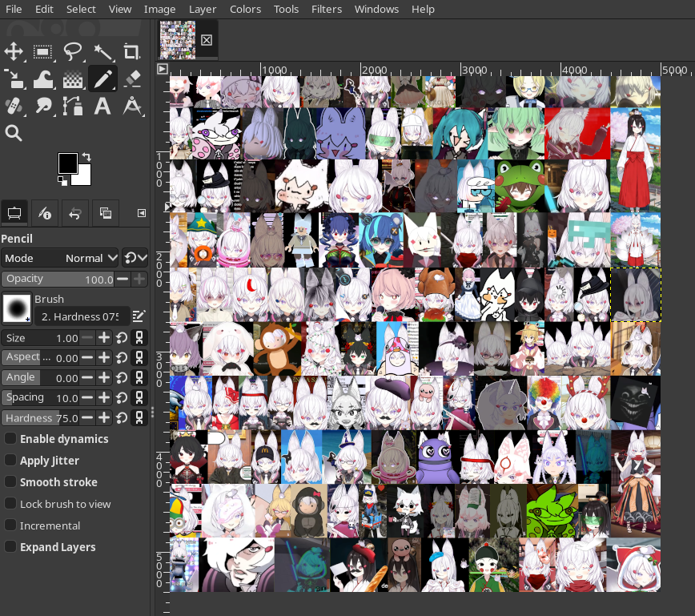Screen dimensions: 695x616
Task: Select the Paths tool
Action: [73, 106]
